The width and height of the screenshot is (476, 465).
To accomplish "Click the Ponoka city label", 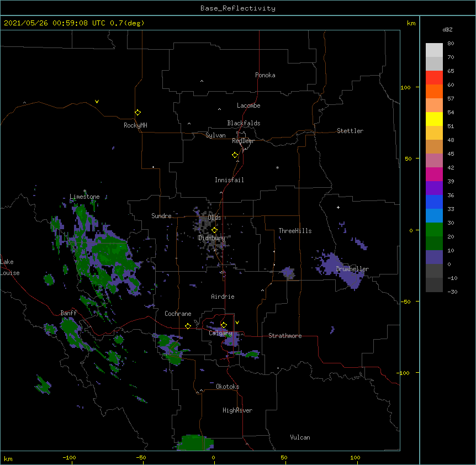I will [x=265, y=75].
